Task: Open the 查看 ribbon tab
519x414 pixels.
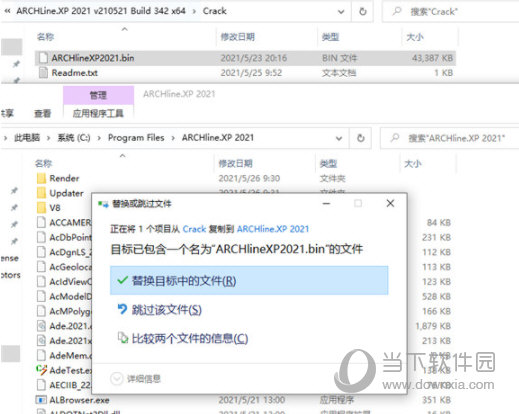Action: (x=43, y=114)
